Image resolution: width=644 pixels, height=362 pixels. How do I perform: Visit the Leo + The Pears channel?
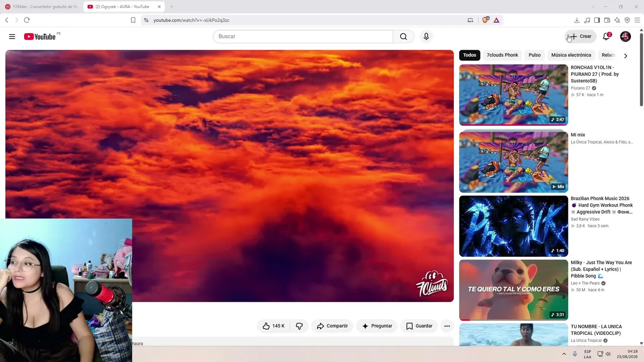(585, 283)
